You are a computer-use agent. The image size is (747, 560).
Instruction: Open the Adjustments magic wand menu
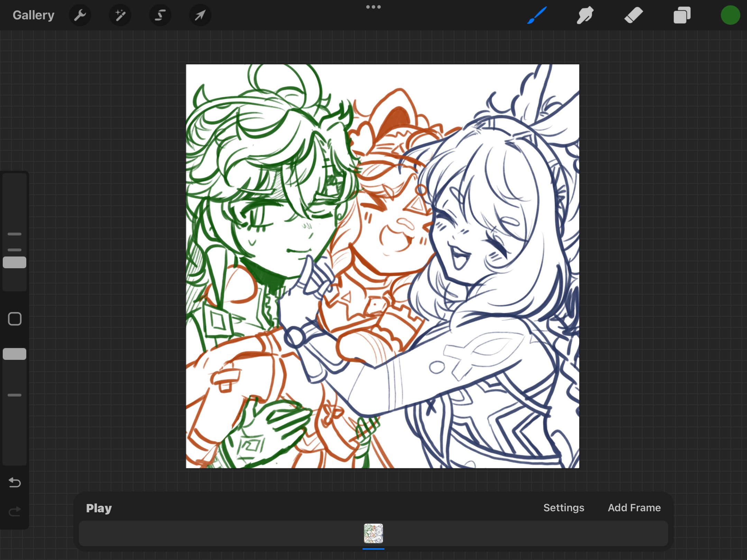click(120, 15)
